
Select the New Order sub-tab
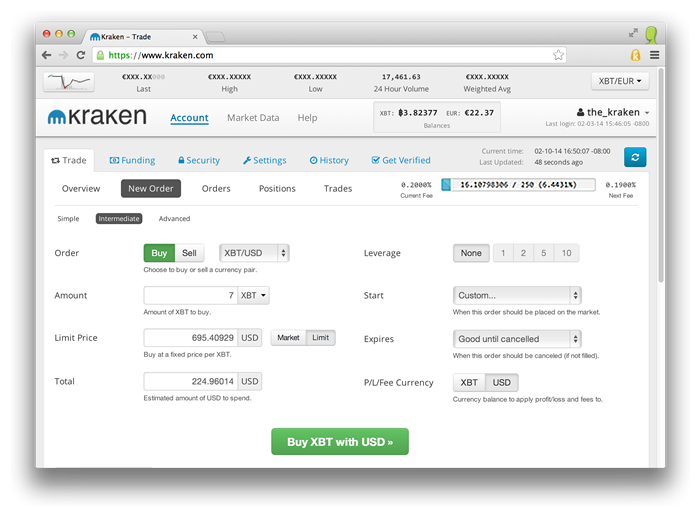tap(151, 189)
